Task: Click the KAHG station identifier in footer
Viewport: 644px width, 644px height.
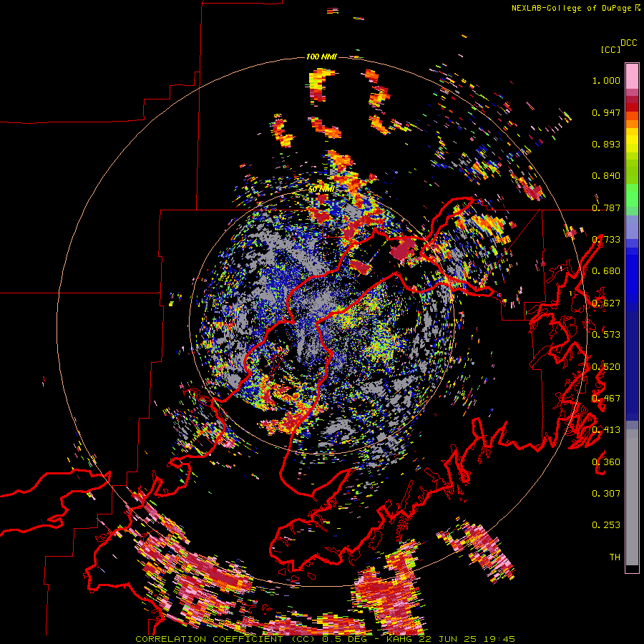Action: point(401,639)
